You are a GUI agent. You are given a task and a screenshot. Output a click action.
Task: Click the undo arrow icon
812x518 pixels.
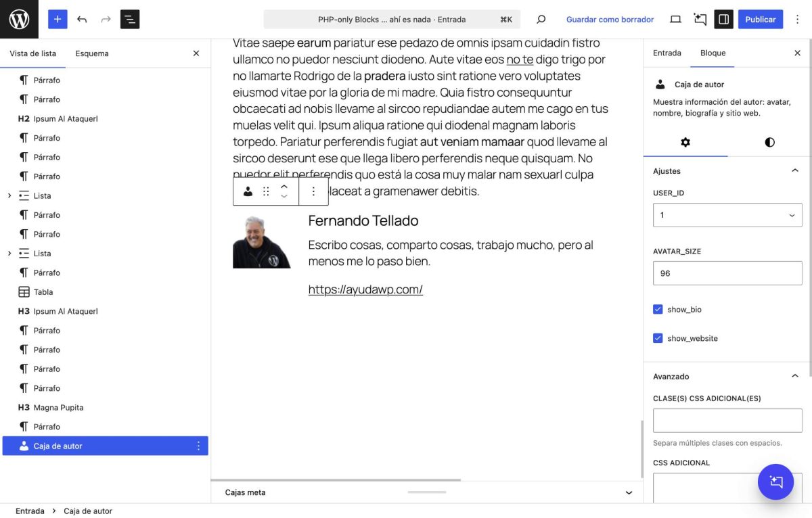tap(82, 19)
